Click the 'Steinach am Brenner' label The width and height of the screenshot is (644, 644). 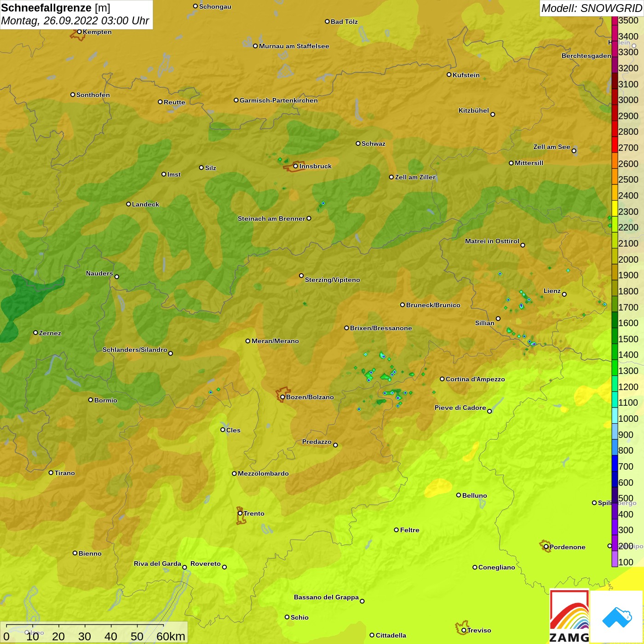pos(271,218)
